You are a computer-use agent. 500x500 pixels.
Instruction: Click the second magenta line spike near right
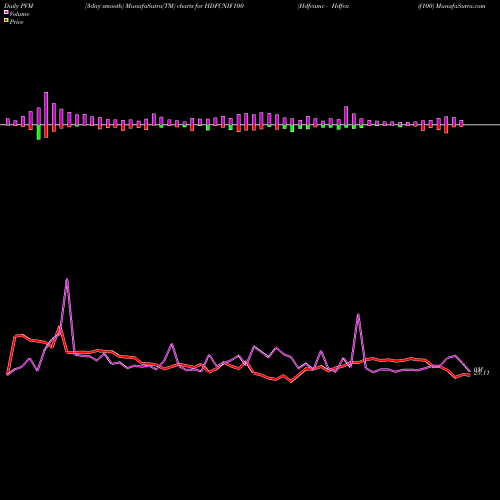coord(358,315)
